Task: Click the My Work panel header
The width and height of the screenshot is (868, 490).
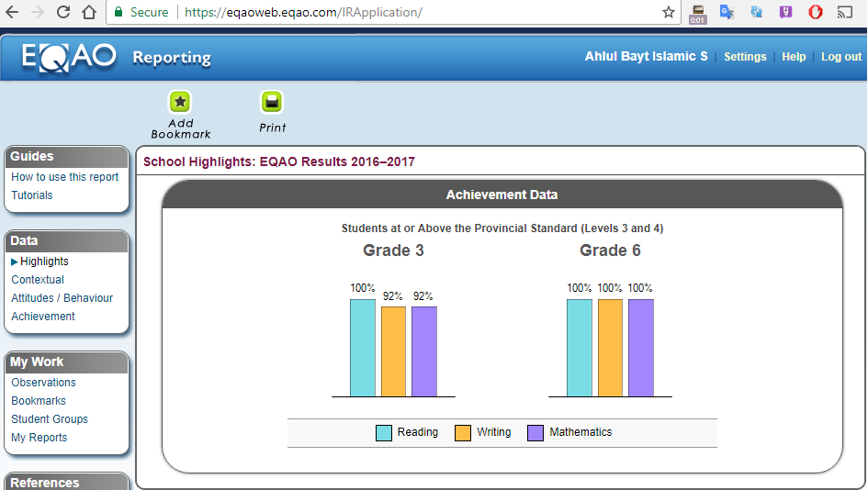Action: click(66, 362)
